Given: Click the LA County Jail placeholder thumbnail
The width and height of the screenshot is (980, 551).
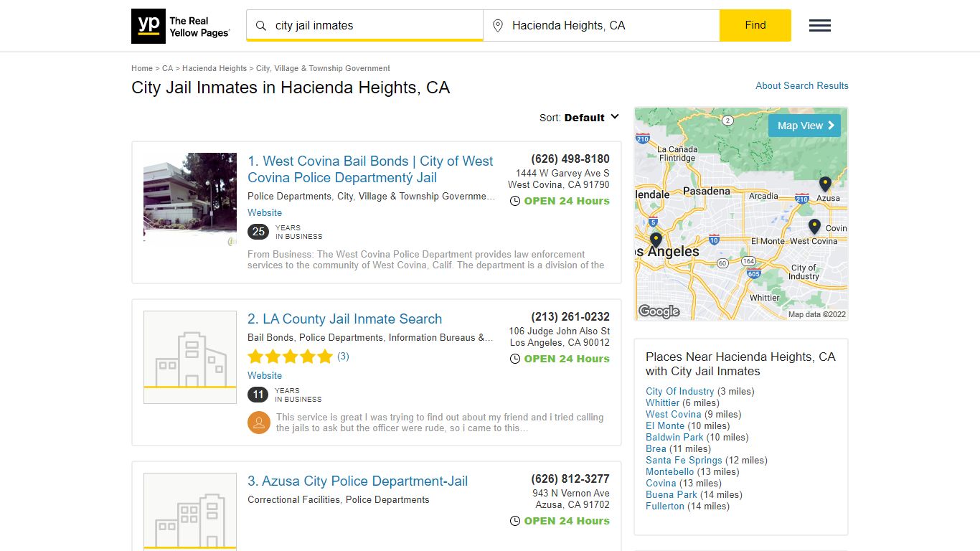Looking at the screenshot, I should pos(190,357).
